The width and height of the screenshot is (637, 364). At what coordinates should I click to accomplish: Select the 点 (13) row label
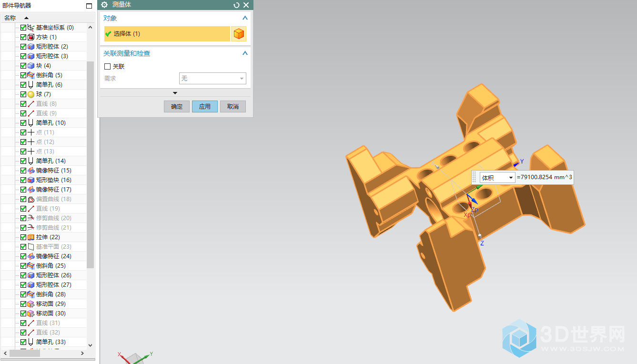tap(45, 152)
